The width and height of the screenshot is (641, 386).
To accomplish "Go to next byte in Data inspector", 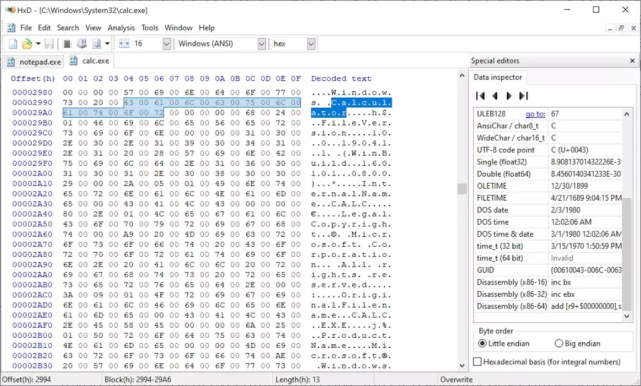I will [509, 96].
